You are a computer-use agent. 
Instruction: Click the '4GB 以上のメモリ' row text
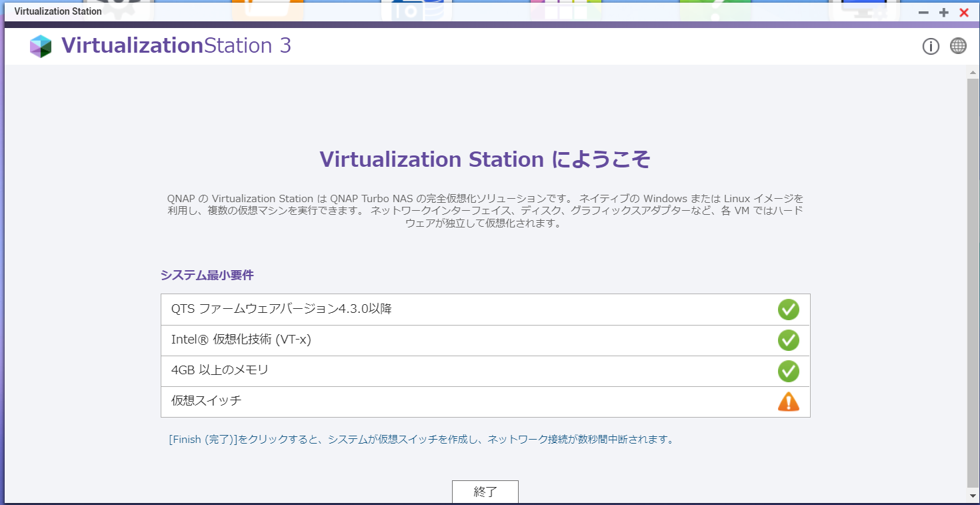[219, 370]
